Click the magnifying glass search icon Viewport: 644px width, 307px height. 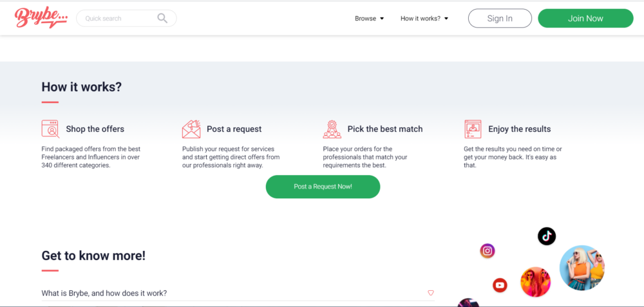click(x=162, y=18)
